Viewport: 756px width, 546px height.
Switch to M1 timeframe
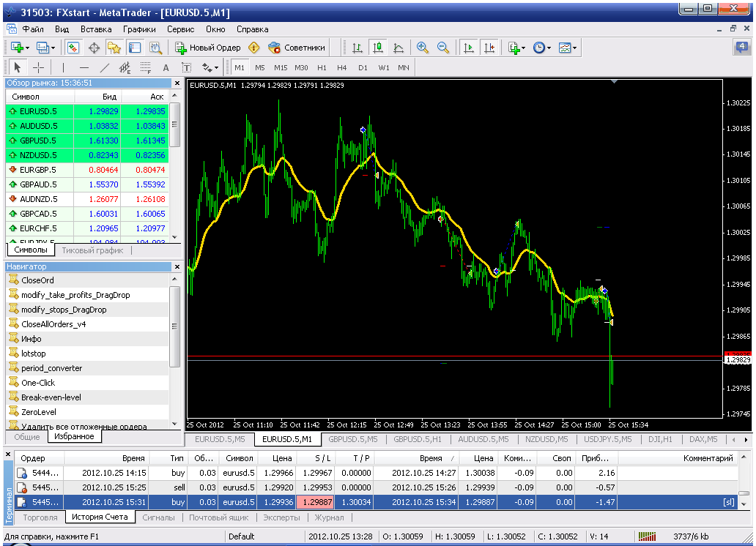pyautogui.click(x=240, y=68)
